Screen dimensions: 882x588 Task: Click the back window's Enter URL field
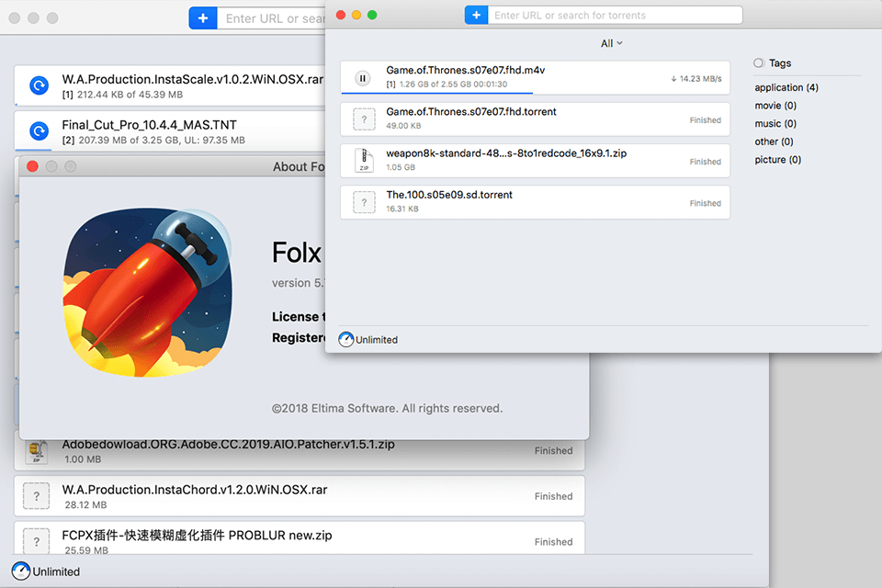pos(272,18)
